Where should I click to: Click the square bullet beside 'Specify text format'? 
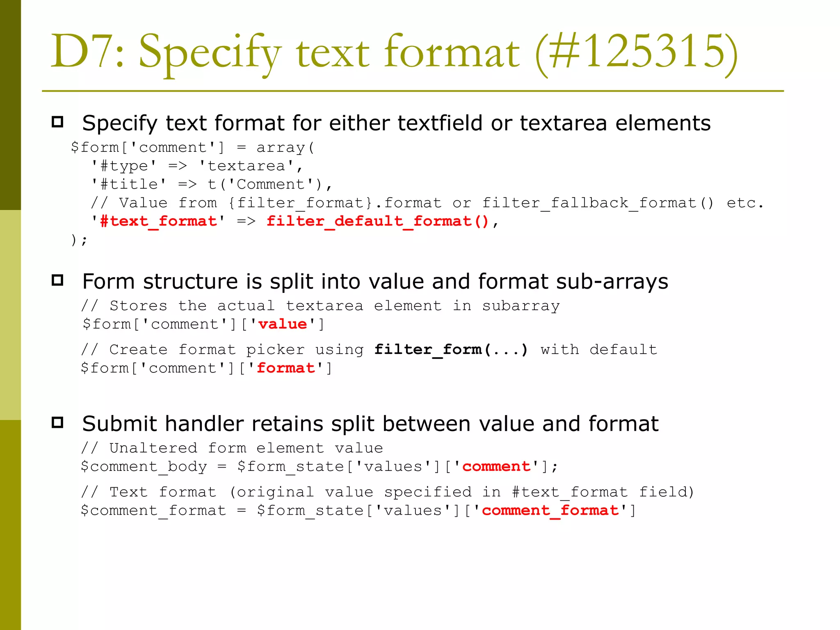[x=57, y=122]
